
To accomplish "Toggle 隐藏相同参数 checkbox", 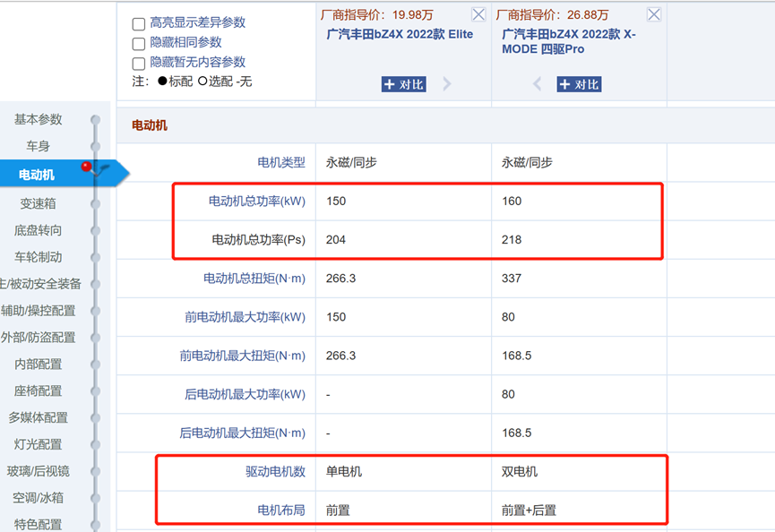I will click(139, 44).
